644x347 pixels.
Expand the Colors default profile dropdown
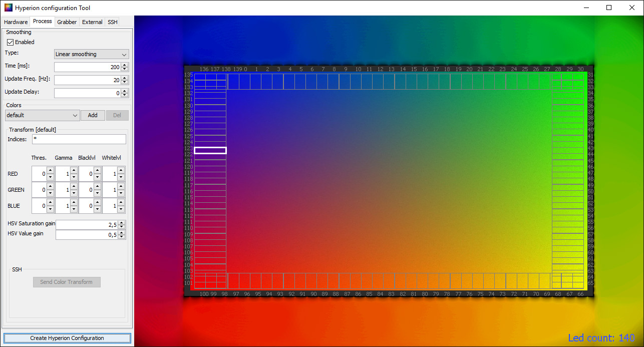[x=42, y=115]
